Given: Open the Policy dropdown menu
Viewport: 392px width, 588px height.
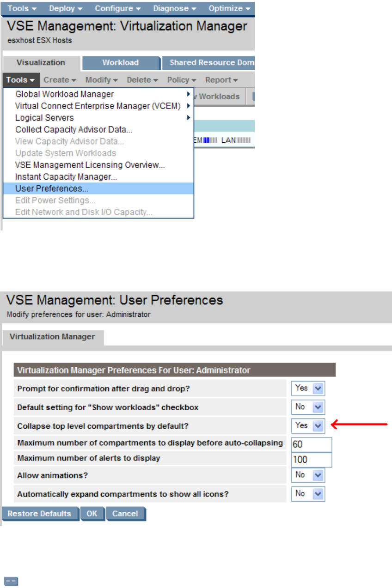Looking at the screenshot, I should pyautogui.click(x=182, y=80).
